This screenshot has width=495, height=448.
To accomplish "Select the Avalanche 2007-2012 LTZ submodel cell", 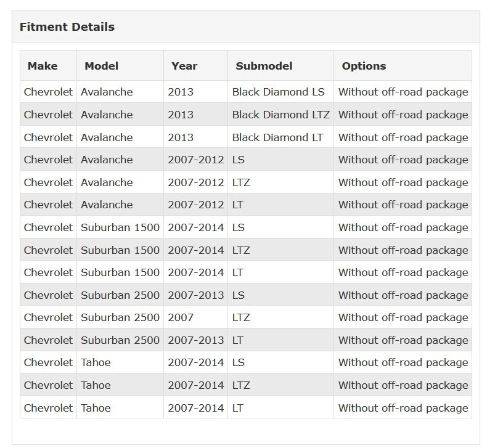I will click(x=280, y=182).
